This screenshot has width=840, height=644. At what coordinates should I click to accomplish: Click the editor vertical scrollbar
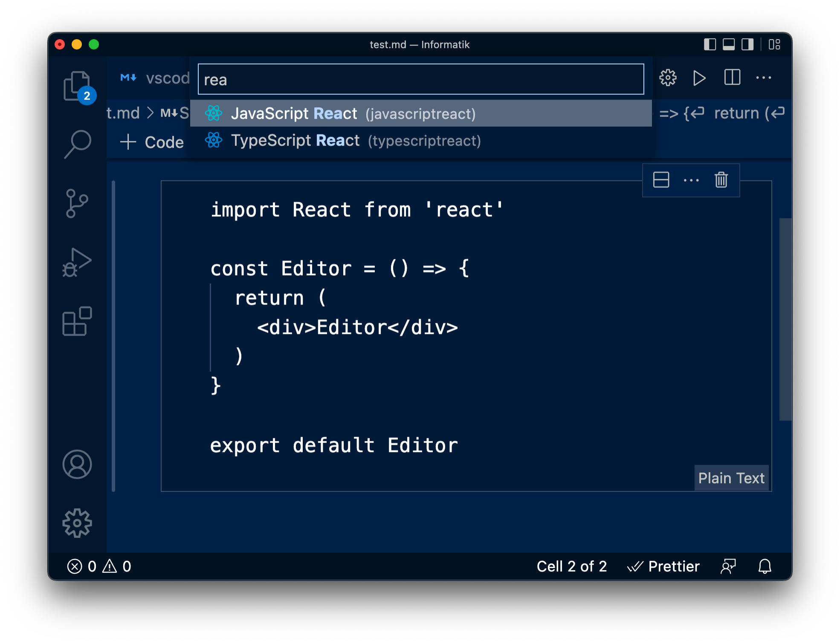coord(785,319)
